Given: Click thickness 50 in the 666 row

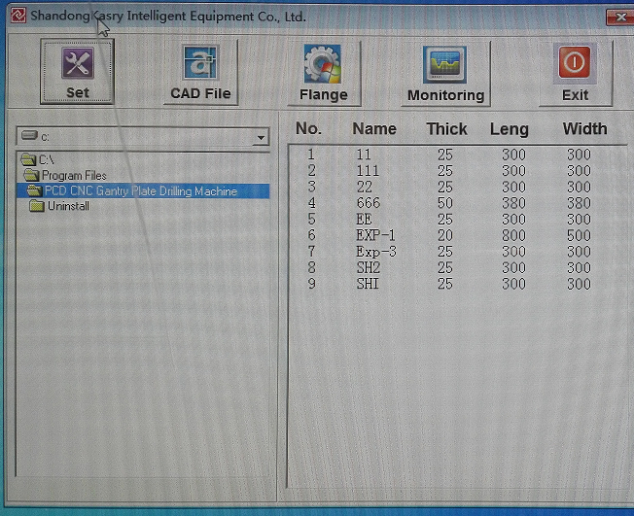Looking at the screenshot, I should 445,203.
